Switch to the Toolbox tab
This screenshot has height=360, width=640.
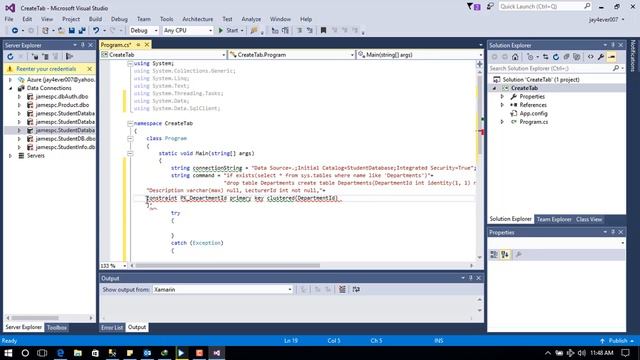(x=57, y=327)
